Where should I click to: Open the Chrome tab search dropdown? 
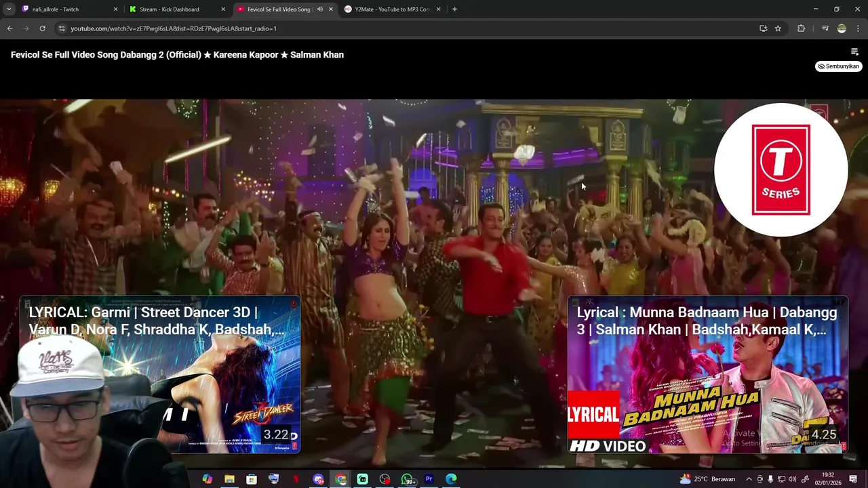(9, 9)
